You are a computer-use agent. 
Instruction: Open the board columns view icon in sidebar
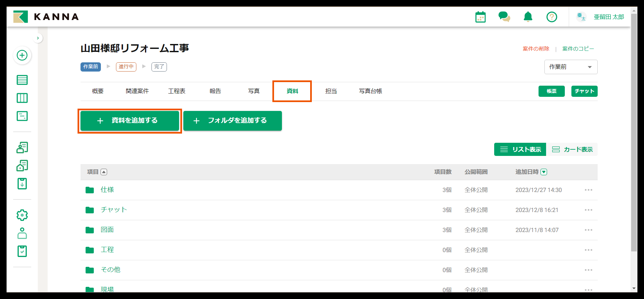click(22, 98)
